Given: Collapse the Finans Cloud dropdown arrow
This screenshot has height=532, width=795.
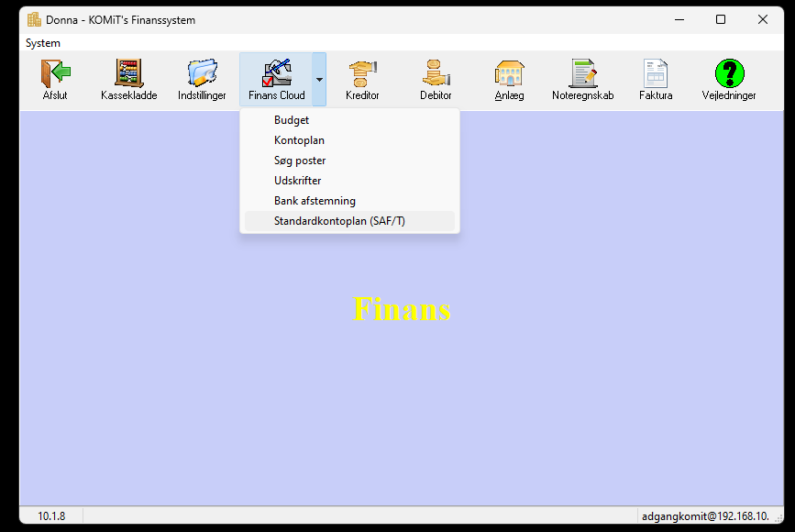Looking at the screenshot, I should pyautogui.click(x=319, y=80).
